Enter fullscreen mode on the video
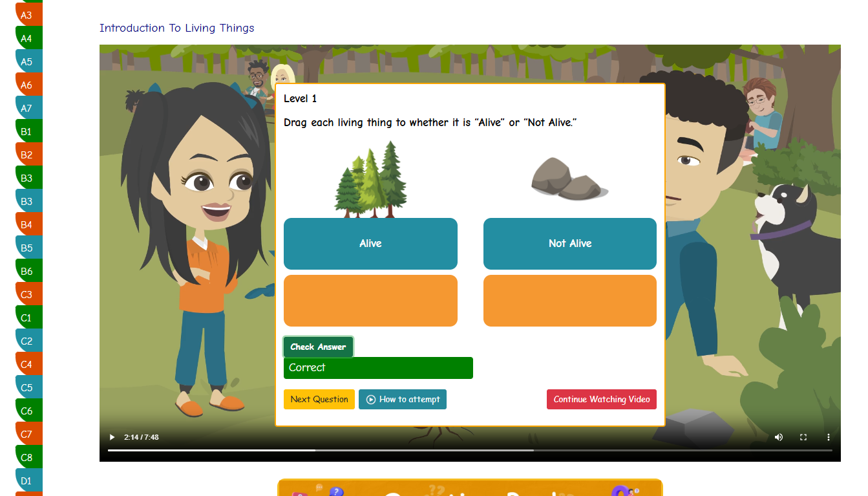This screenshot has width=868, height=496. pyautogui.click(x=803, y=437)
